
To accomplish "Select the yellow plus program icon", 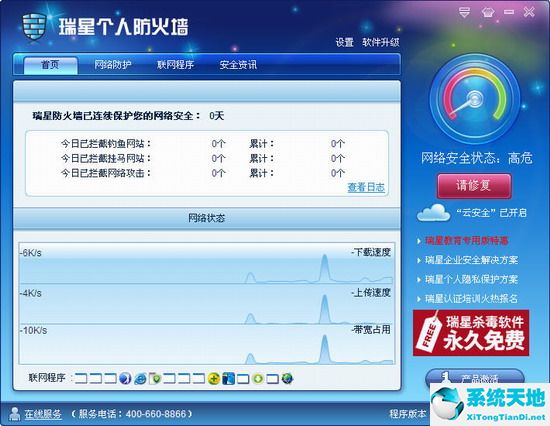I will click(213, 378).
